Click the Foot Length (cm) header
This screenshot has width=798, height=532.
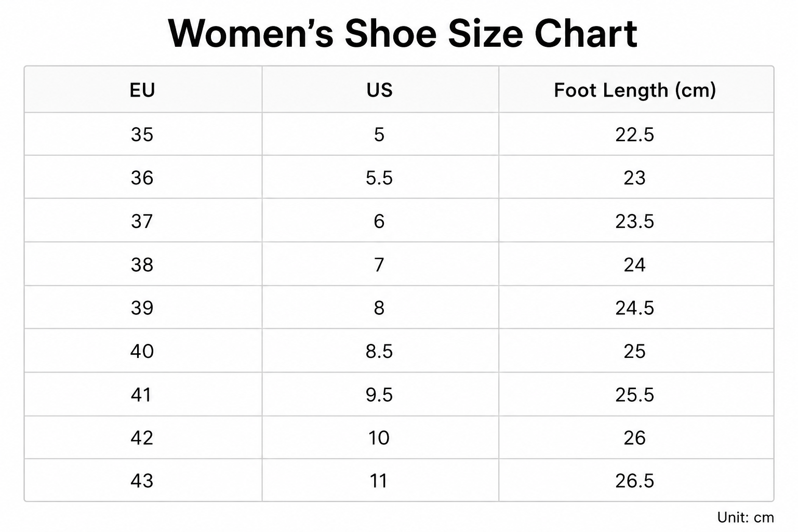636,90
